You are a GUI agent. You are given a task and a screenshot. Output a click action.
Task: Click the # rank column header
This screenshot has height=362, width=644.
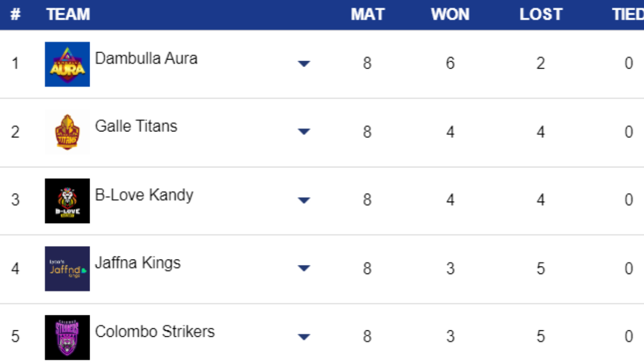pos(16,14)
